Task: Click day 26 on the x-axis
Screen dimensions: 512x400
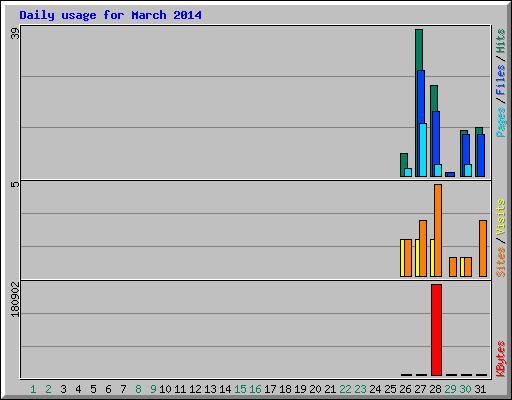Action: coord(405,389)
